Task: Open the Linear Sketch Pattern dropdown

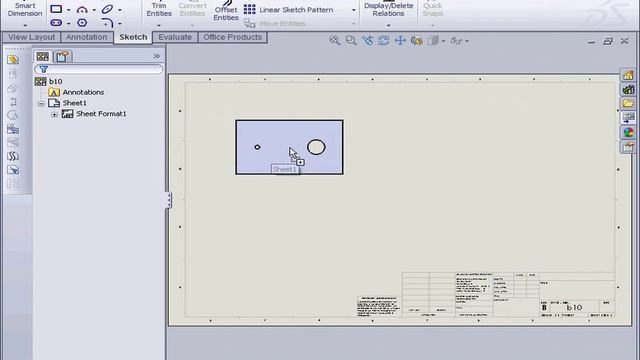Action: click(x=353, y=10)
